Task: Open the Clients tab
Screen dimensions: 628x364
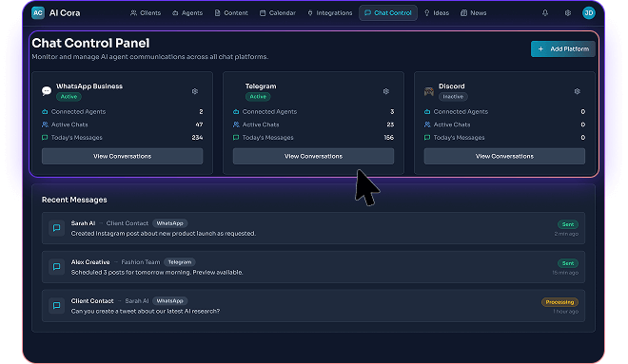Action: [x=146, y=12]
